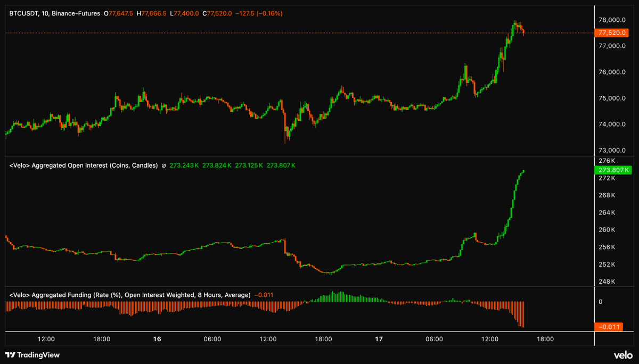Click the 76,000.0 price axis label
Viewport: 639px width, 364px height.
point(611,72)
